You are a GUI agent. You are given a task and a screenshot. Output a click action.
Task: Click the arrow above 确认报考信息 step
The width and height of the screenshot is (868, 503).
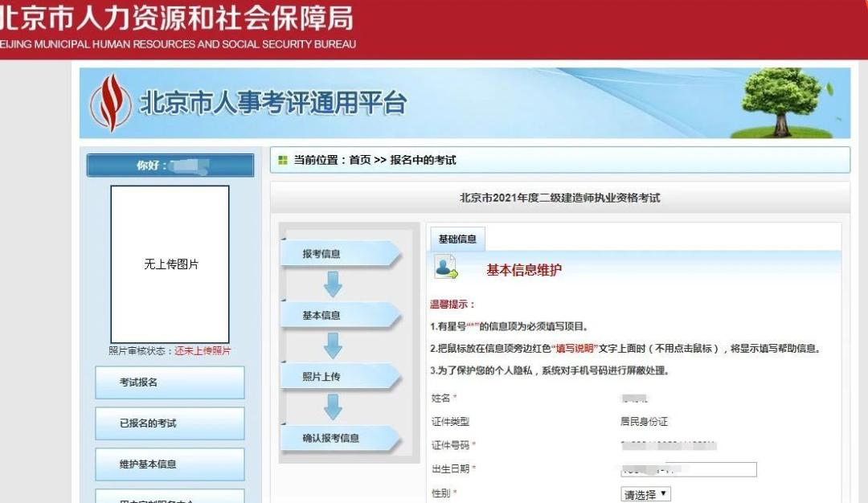point(332,407)
